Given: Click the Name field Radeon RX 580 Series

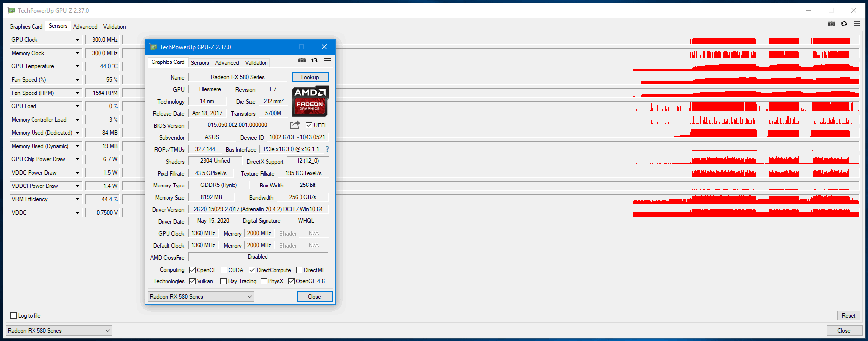Looking at the screenshot, I should coord(237,77).
